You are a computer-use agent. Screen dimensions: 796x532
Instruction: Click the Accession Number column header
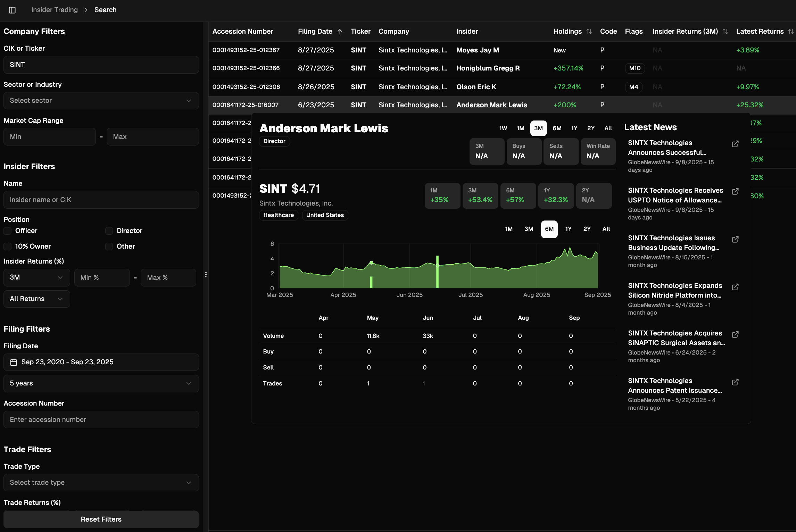click(243, 32)
